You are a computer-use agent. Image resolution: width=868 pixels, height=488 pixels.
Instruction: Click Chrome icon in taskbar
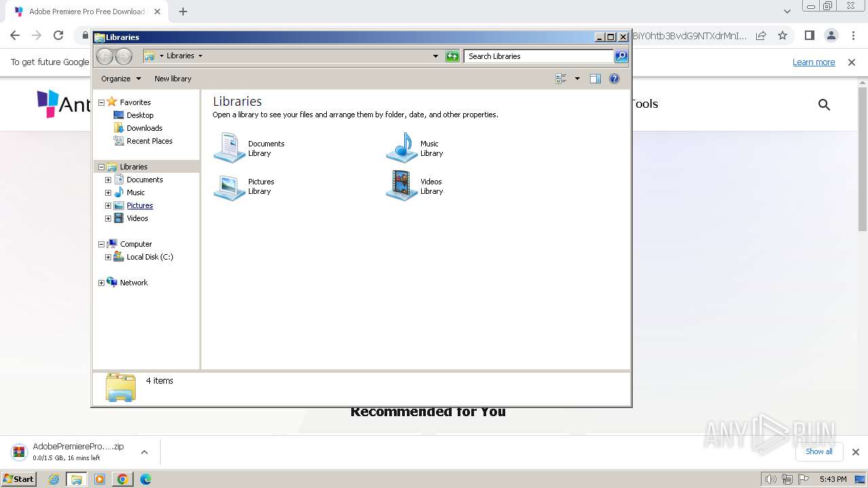[122, 479]
